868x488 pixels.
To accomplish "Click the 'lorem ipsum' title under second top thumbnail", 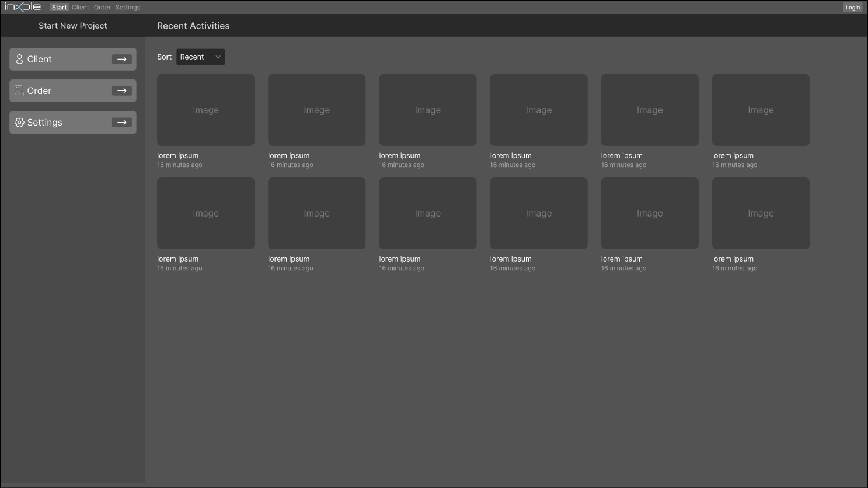I will coord(289,156).
